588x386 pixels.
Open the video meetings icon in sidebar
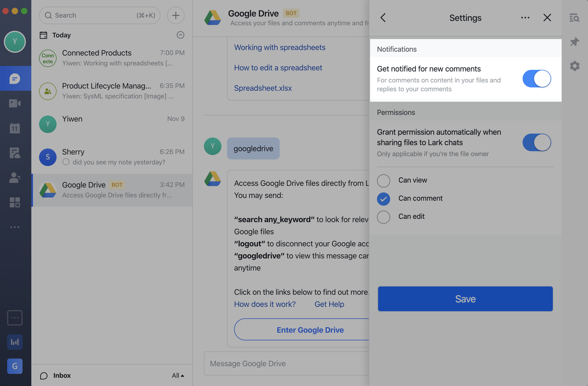pyautogui.click(x=15, y=103)
